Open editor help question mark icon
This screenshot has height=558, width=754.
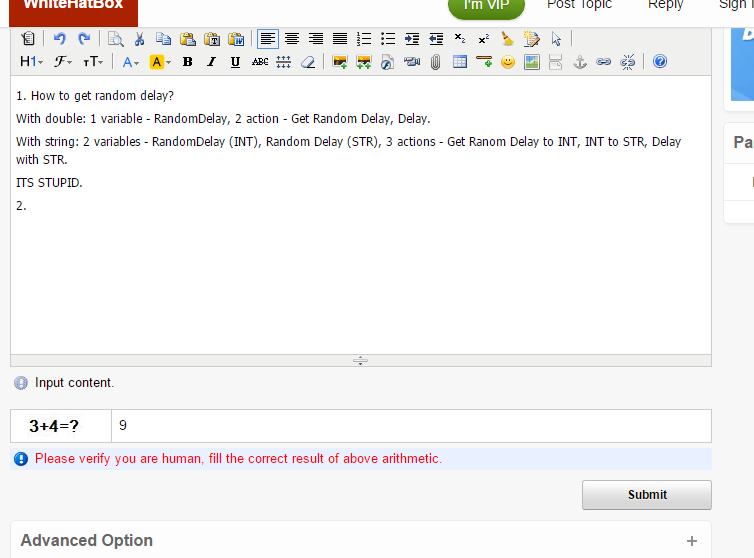pyautogui.click(x=660, y=62)
